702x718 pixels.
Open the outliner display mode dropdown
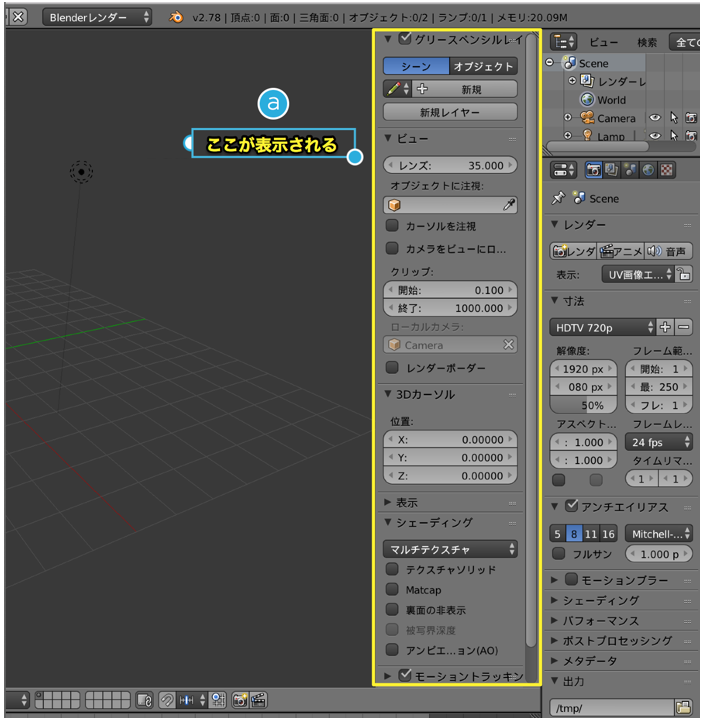[x=685, y=42]
